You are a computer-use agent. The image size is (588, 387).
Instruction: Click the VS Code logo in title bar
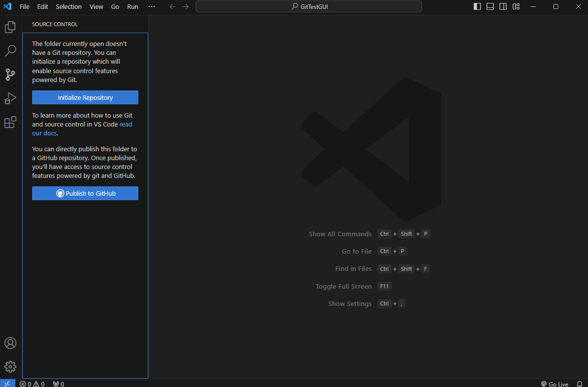point(7,6)
